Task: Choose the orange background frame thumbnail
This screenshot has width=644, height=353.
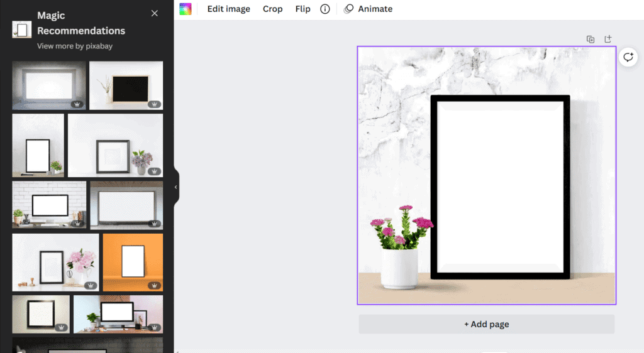Action: [133, 263]
